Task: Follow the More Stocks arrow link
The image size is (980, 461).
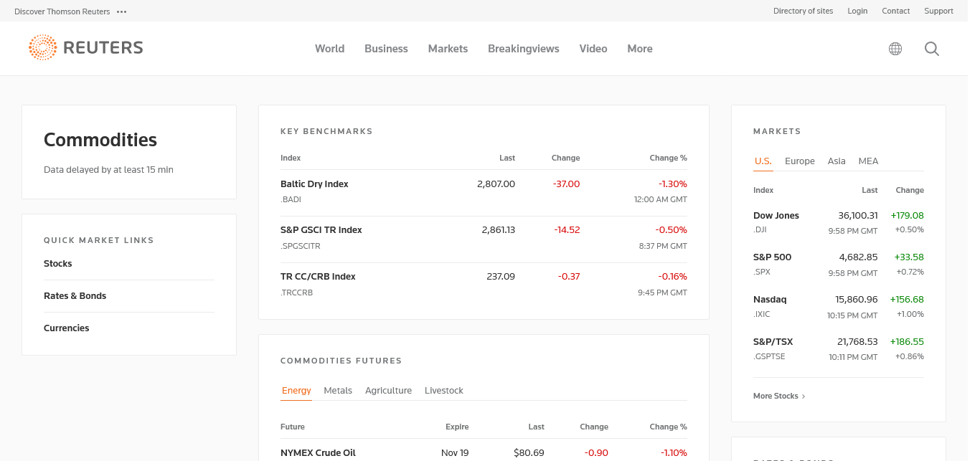Action: pos(779,396)
